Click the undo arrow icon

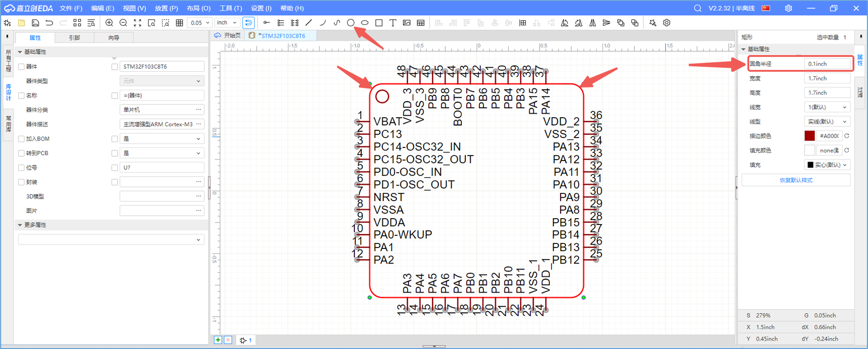(x=49, y=23)
